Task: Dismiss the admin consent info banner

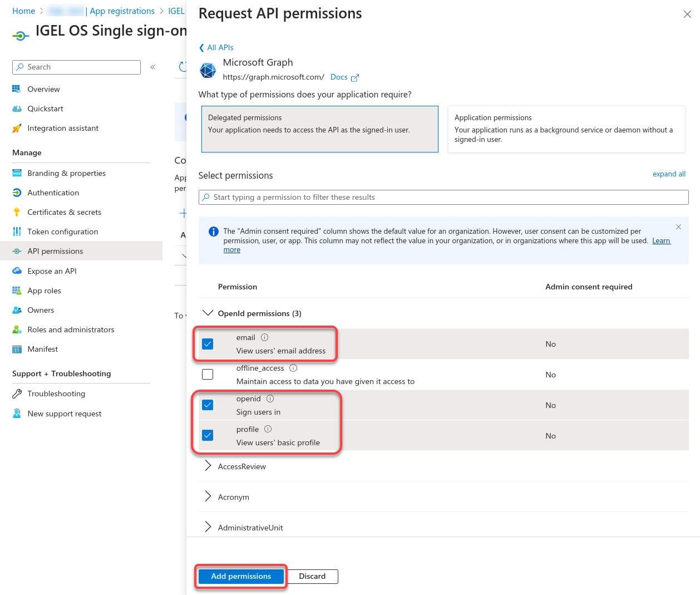Action: [x=678, y=227]
